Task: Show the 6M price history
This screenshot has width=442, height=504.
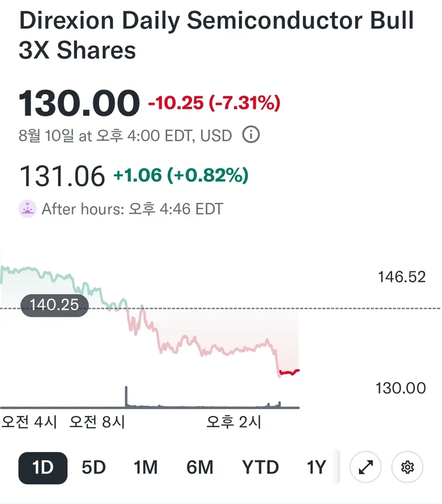Action: [x=199, y=468]
